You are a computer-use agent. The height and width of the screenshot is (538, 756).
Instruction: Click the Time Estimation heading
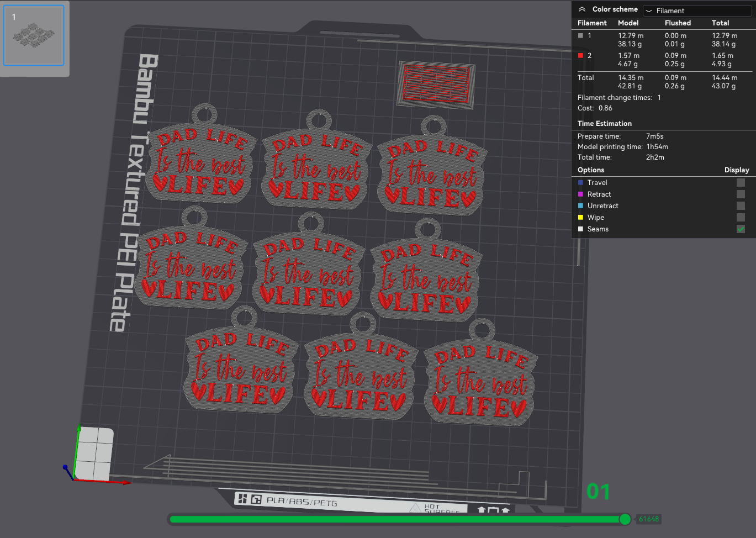605,123
